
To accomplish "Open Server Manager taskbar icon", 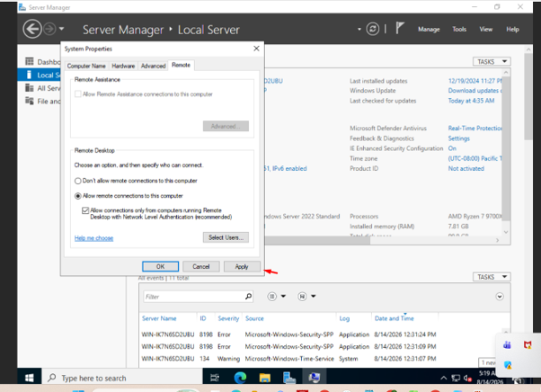I will point(289,378).
